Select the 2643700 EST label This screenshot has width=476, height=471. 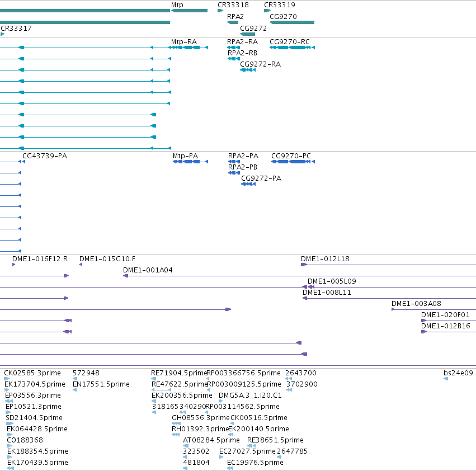pyautogui.click(x=301, y=373)
